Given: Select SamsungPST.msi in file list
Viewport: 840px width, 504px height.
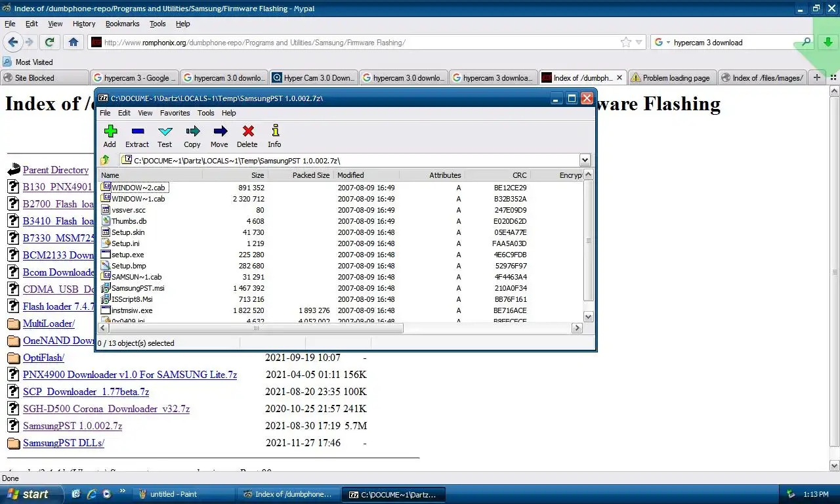Looking at the screenshot, I should point(138,288).
